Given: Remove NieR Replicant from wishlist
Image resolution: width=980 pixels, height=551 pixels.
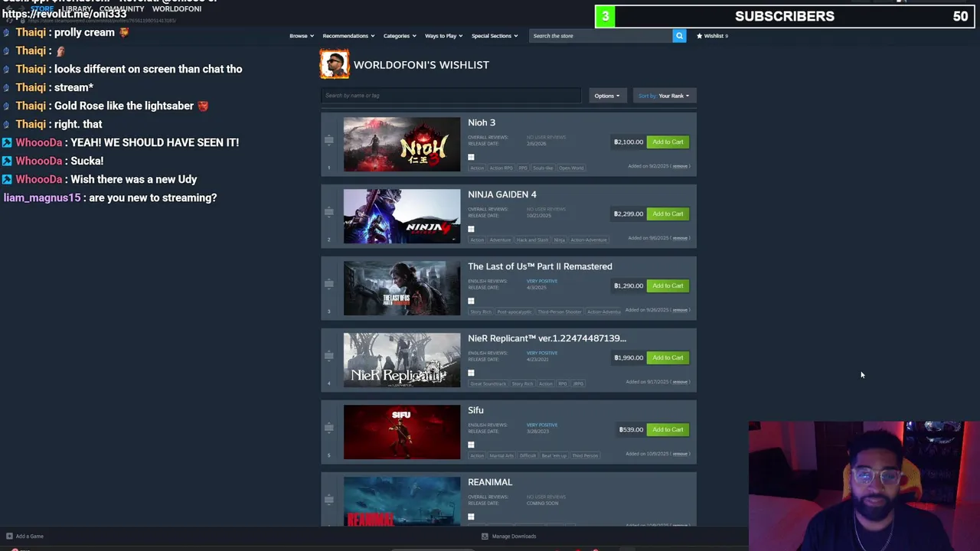Looking at the screenshot, I should pos(680,382).
